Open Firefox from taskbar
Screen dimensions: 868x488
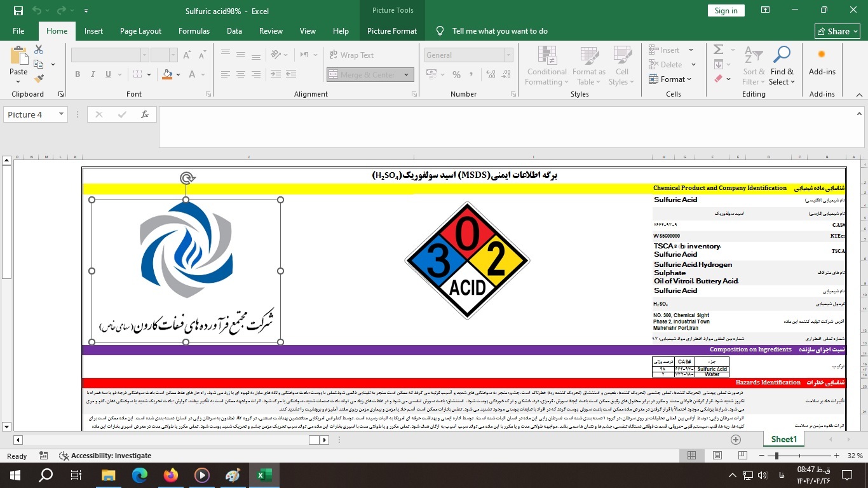pyautogui.click(x=171, y=475)
